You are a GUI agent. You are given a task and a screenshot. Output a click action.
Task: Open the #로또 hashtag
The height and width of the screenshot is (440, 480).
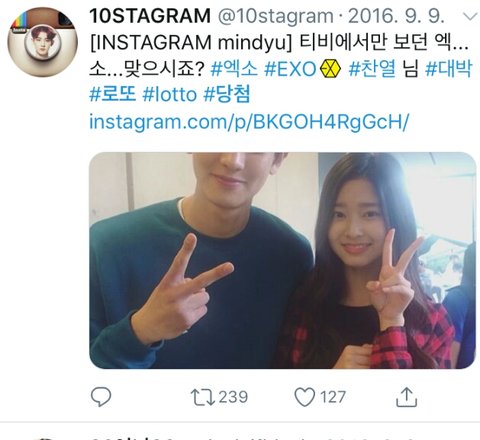(113, 94)
